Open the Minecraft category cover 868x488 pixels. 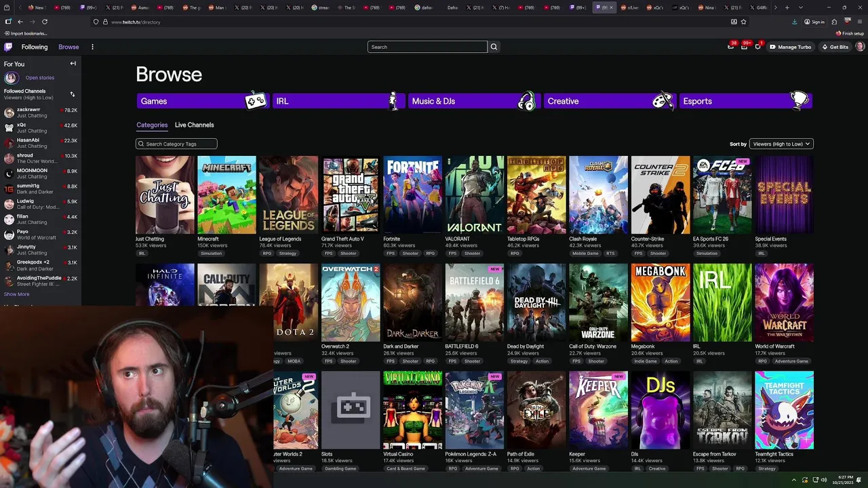click(x=226, y=195)
